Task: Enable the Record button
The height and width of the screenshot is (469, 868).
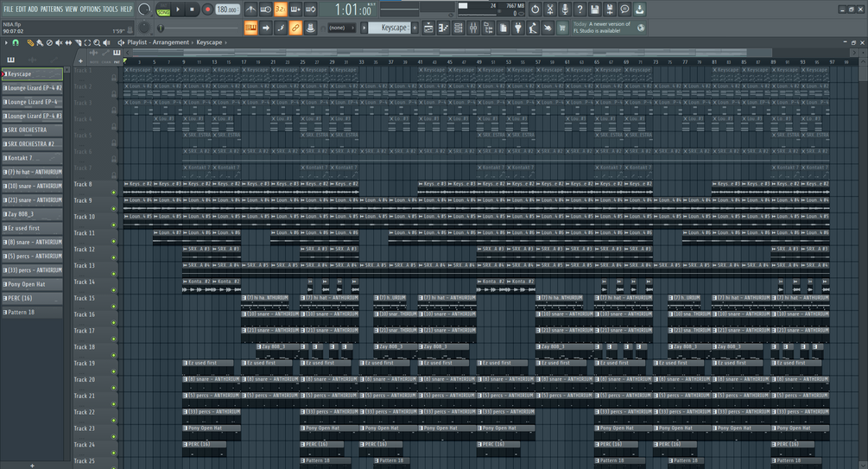Action: tap(207, 10)
